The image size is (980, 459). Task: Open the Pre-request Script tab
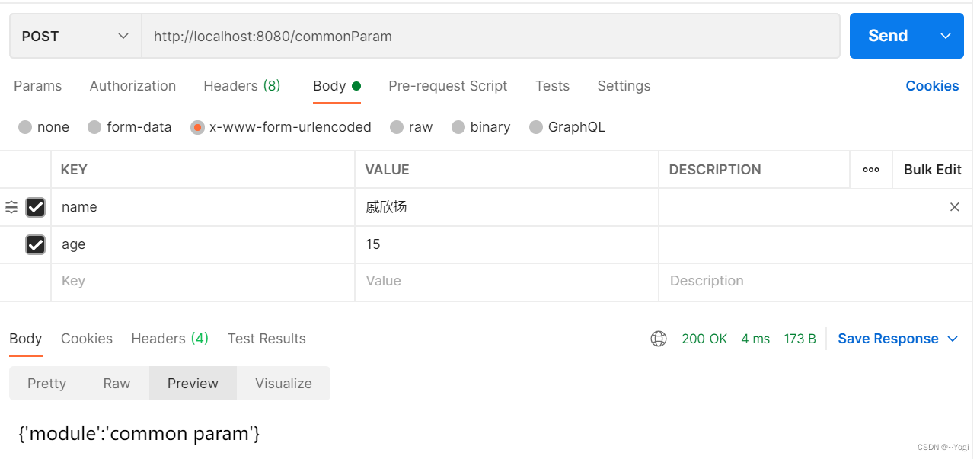(x=448, y=86)
